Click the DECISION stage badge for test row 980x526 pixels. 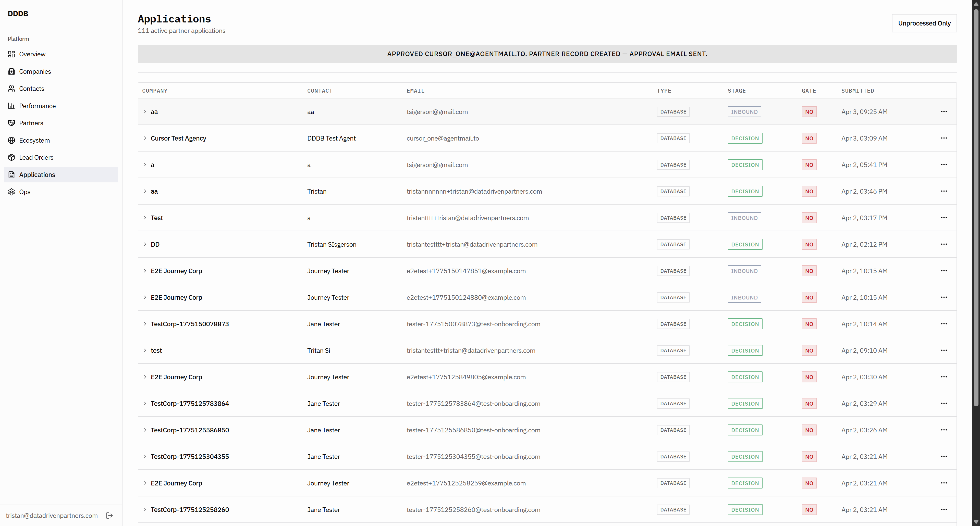(x=744, y=350)
